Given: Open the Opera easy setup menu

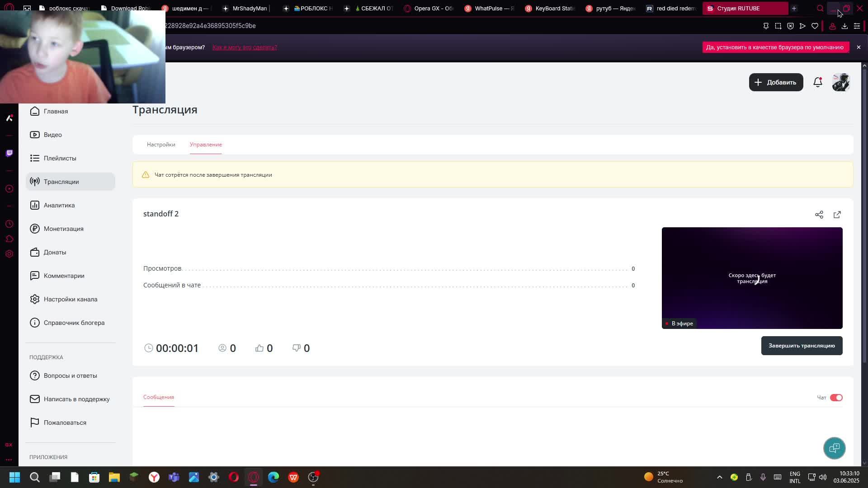Looking at the screenshot, I should [857, 26].
